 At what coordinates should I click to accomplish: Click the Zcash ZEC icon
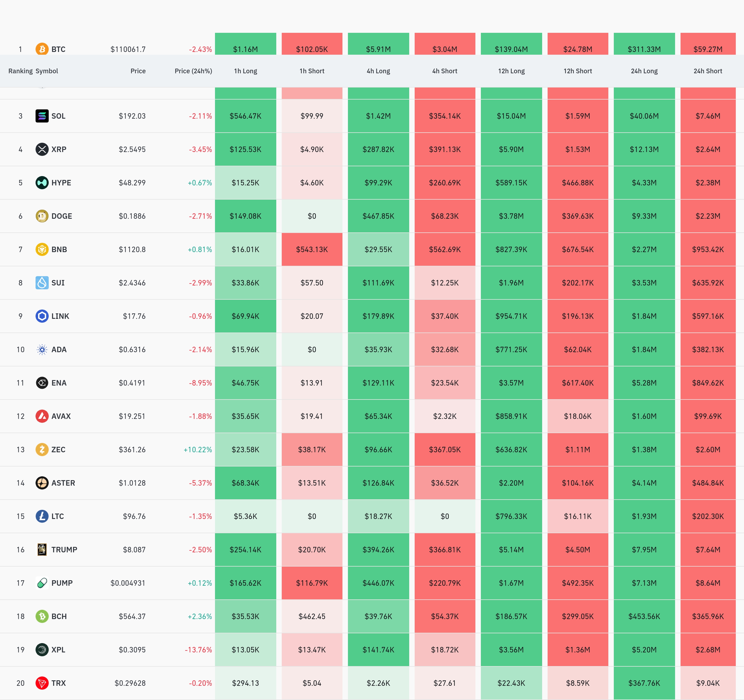pyautogui.click(x=42, y=449)
